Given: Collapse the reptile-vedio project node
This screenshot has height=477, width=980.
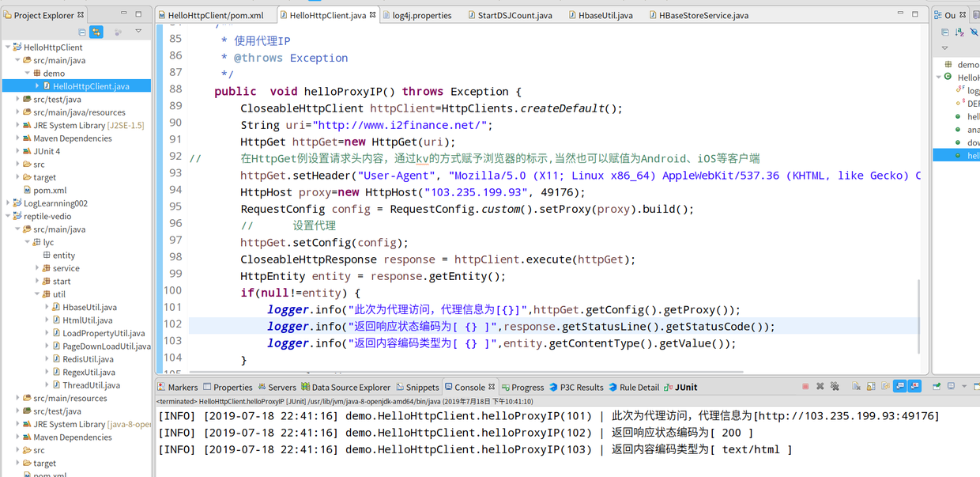Looking at the screenshot, I should (x=8, y=216).
